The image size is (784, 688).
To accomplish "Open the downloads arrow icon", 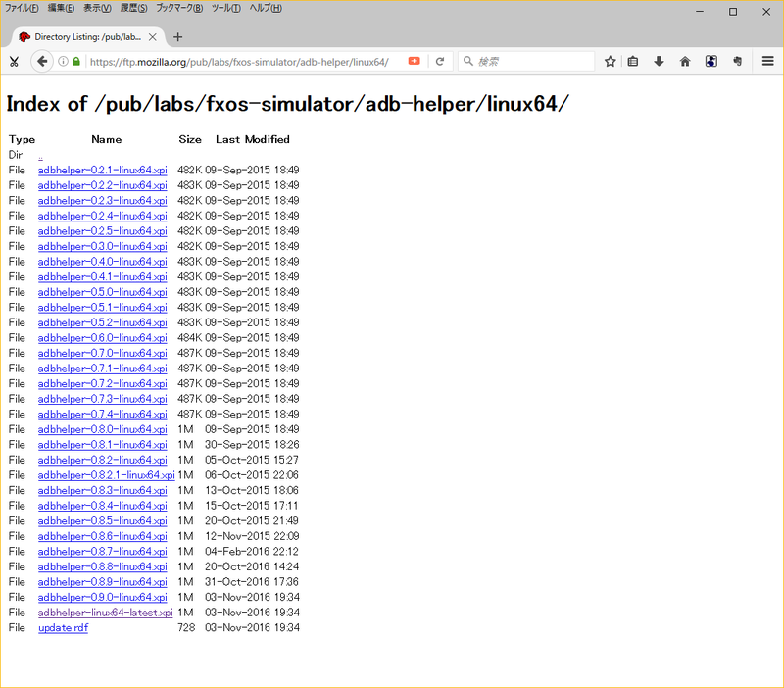I will 659,62.
